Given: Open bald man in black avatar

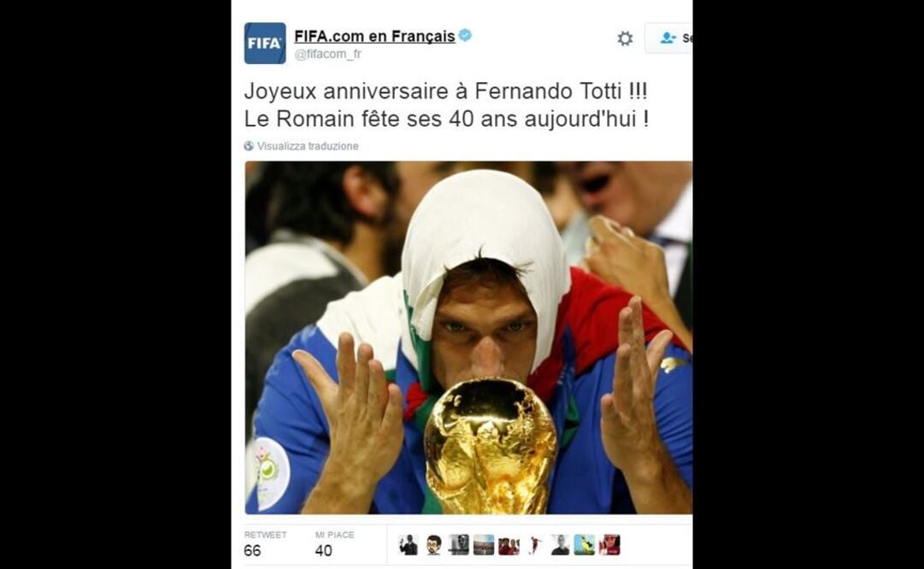Looking at the screenshot, I should click(560, 545).
